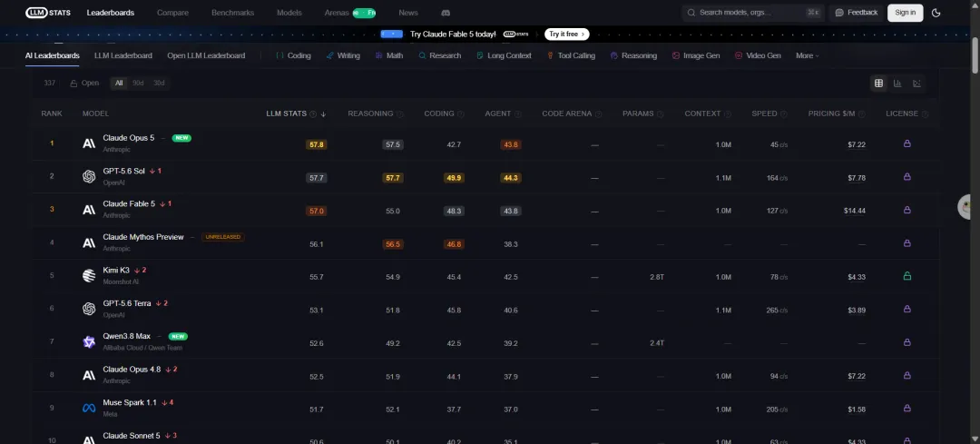Click the info icon next to CODE ARENA header

598,113
